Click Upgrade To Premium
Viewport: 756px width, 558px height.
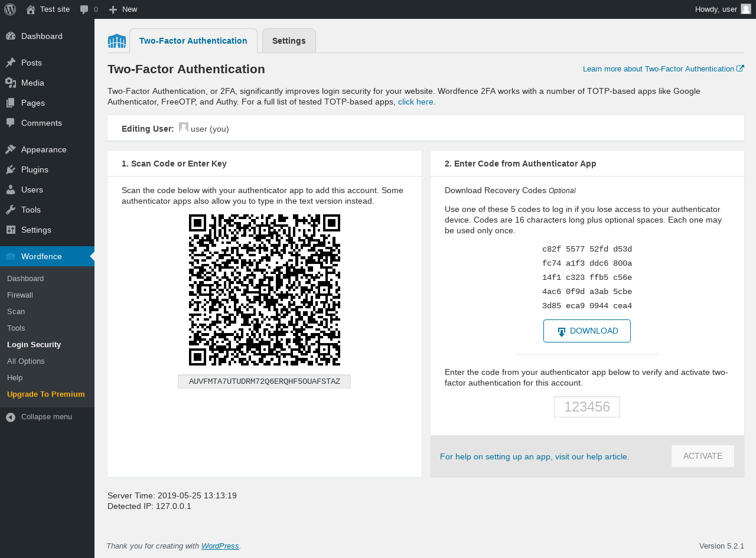coord(46,394)
